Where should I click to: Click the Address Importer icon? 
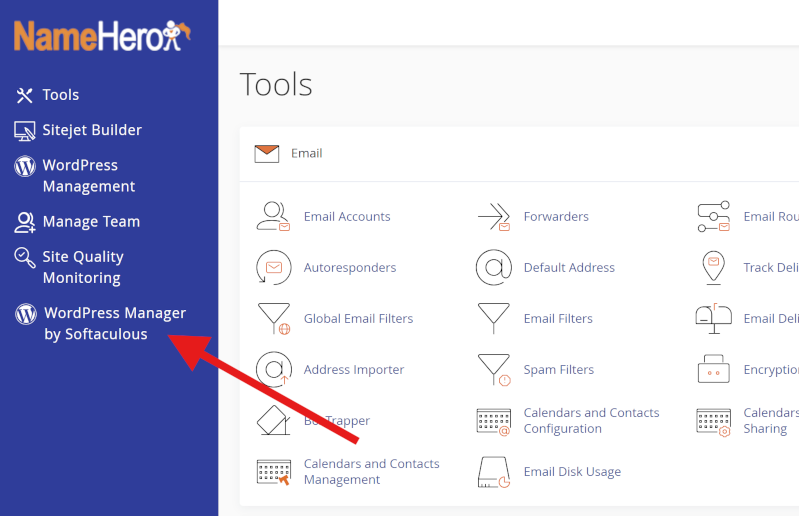(274, 369)
